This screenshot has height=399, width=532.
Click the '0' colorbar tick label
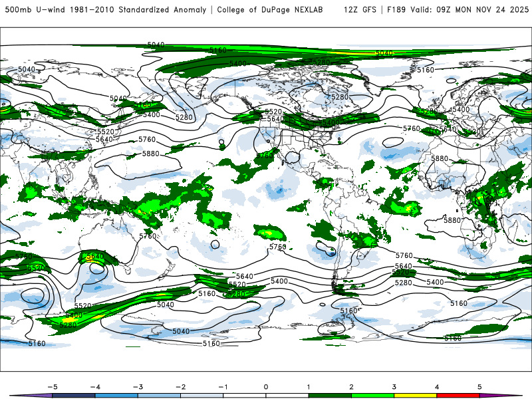pos(266,387)
